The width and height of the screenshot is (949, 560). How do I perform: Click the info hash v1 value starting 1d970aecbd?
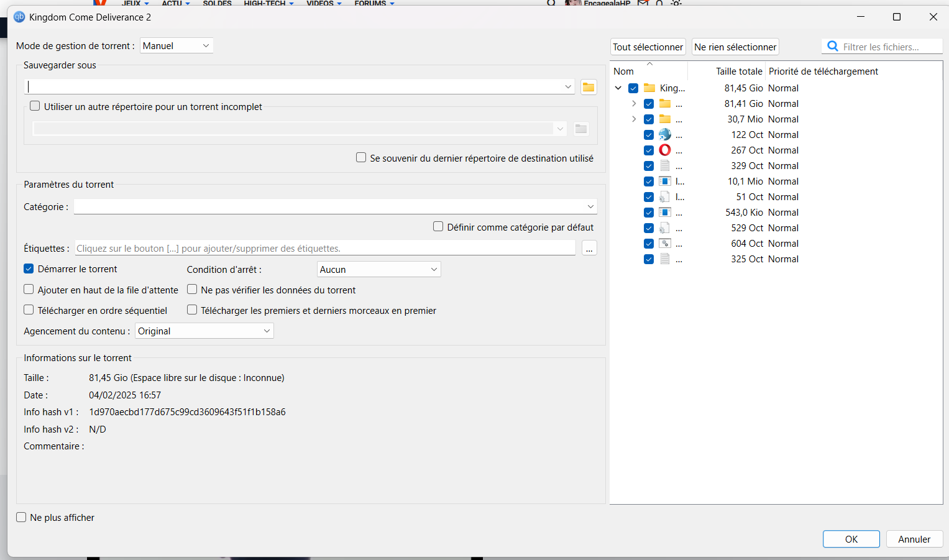pyautogui.click(x=187, y=412)
